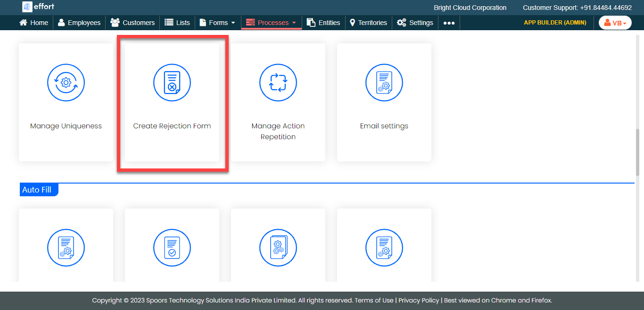Click the Terms of Use link
Screen dimensions: 644x310
(x=374, y=301)
